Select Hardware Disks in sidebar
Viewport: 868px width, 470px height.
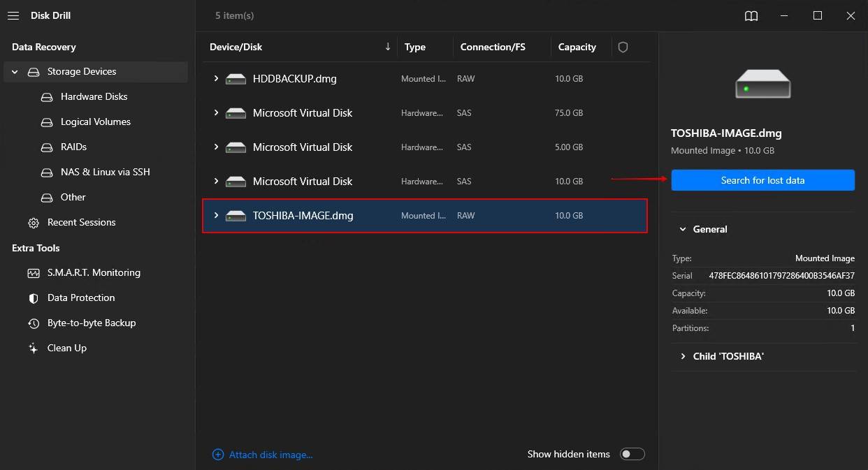pyautogui.click(x=94, y=96)
